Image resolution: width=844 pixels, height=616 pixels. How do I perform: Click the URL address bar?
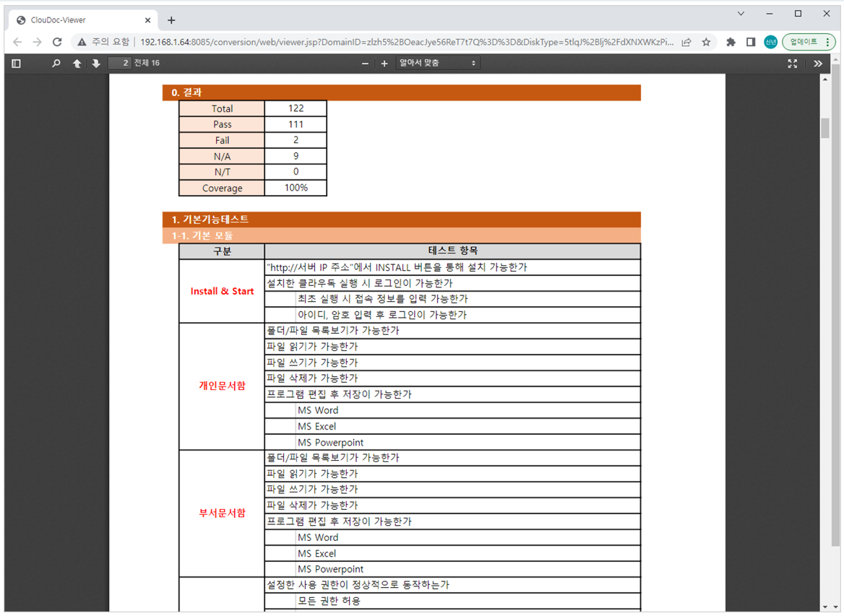[x=406, y=42]
